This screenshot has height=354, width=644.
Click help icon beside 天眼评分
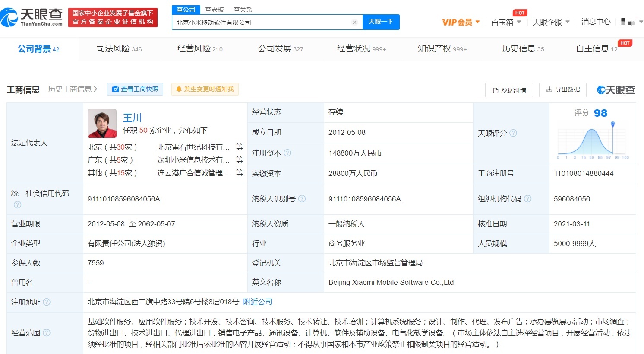[x=513, y=133]
